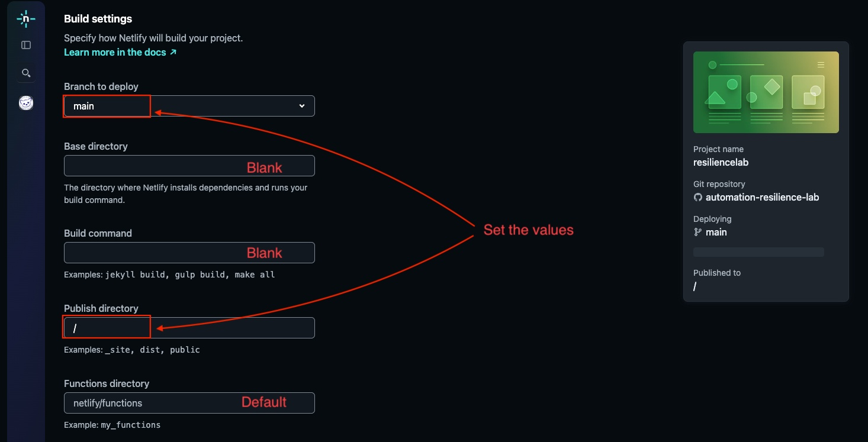Select the Functions directory input
The image size is (868, 442).
[x=189, y=403]
